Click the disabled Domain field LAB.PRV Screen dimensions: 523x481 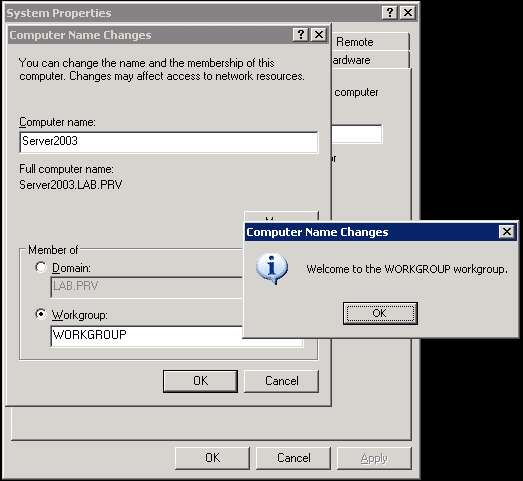point(147,287)
